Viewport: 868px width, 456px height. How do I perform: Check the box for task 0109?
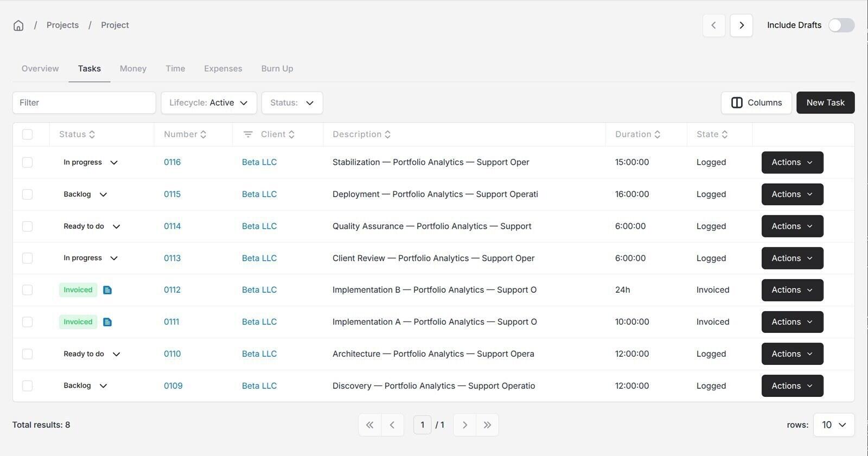click(27, 386)
